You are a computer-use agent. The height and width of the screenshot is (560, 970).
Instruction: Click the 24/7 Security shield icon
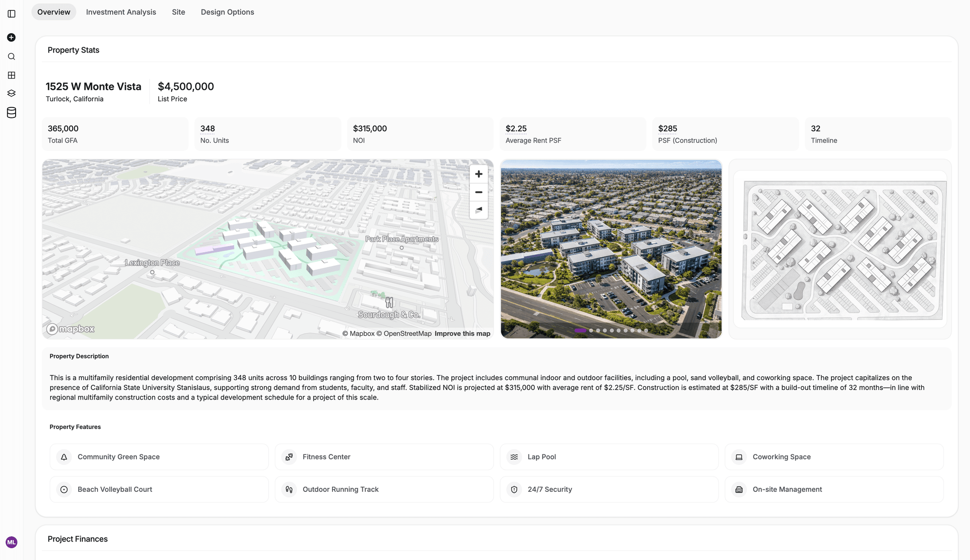[x=514, y=489]
